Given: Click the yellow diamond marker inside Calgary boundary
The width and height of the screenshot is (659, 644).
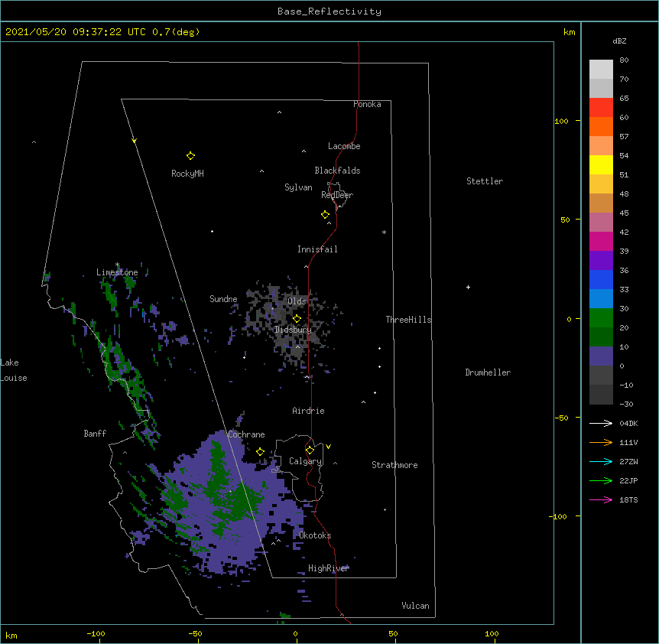Looking at the screenshot, I should click(310, 450).
